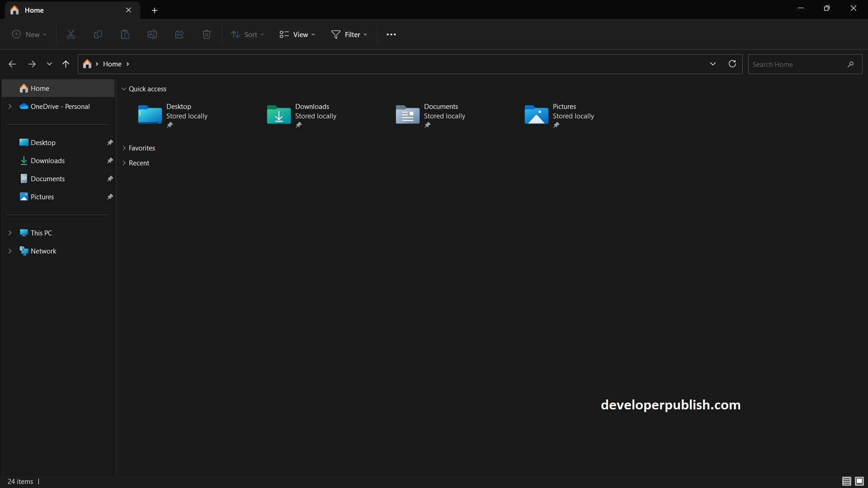Open the See more toolbar menu
The width and height of the screenshot is (868, 488).
(392, 34)
